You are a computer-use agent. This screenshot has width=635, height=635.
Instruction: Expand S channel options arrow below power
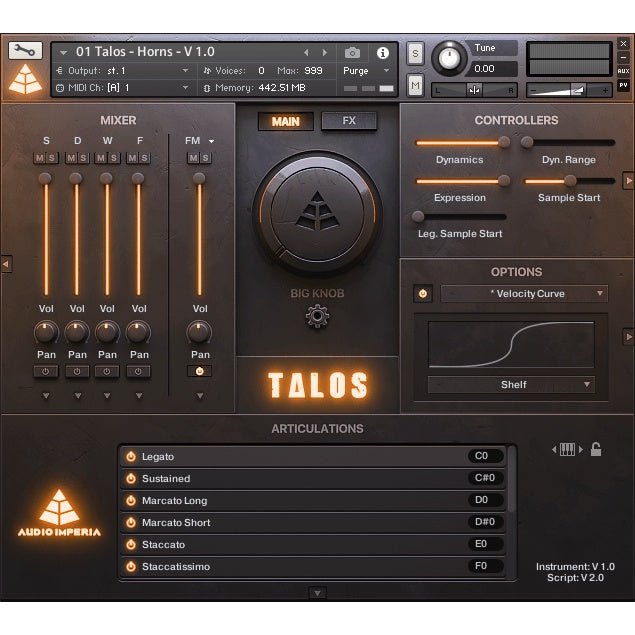(46, 396)
